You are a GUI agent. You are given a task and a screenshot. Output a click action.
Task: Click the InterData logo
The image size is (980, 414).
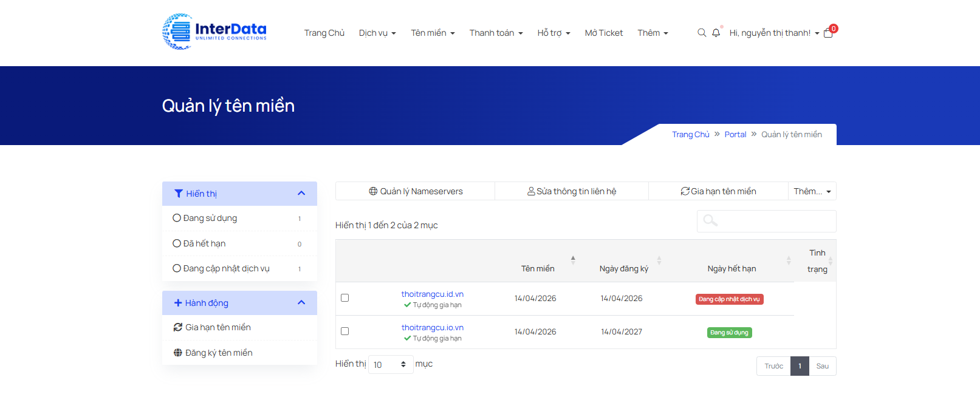(214, 32)
